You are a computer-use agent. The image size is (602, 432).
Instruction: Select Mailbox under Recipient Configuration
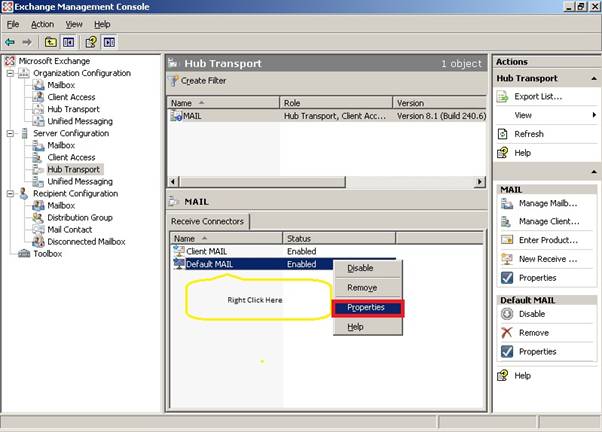click(x=61, y=205)
